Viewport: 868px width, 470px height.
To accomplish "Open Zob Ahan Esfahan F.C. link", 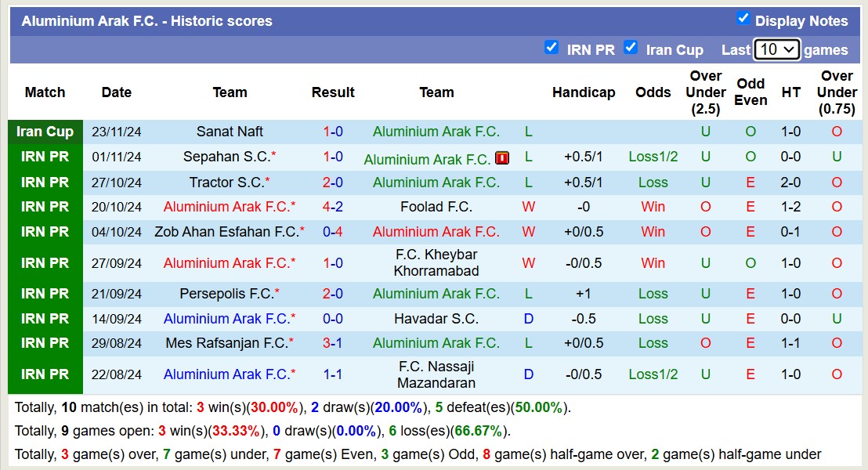I will tap(226, 232).
